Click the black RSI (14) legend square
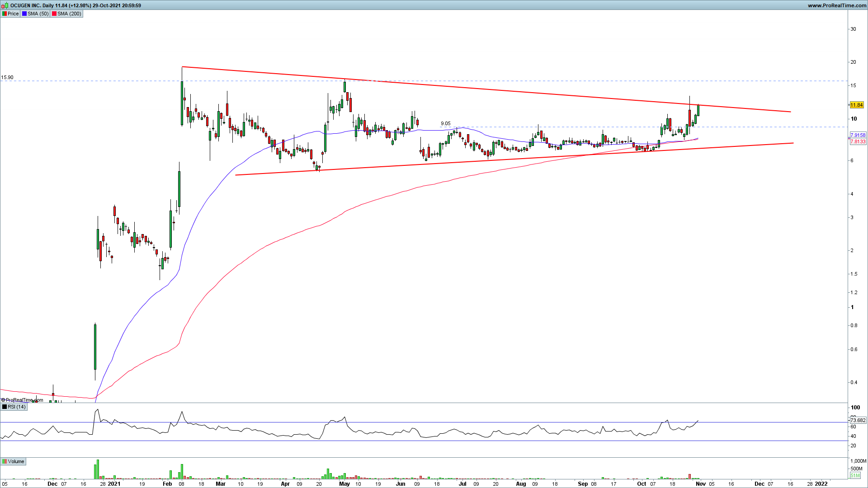Screen dimensions: 868x488 5,407
